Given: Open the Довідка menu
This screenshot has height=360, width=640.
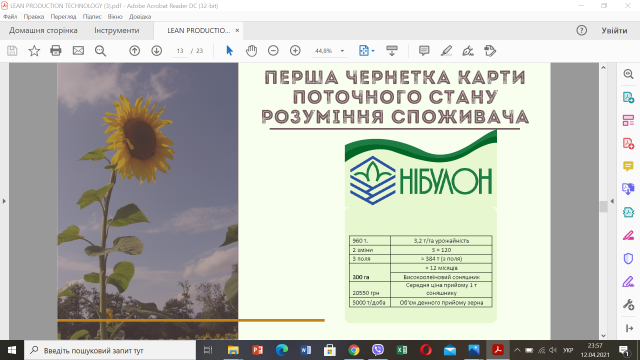Looking at the screenshot, I should 140,17.
